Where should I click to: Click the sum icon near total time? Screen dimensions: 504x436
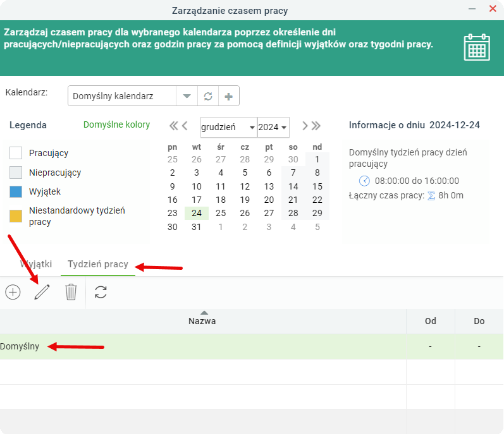(x=431, y=196)
